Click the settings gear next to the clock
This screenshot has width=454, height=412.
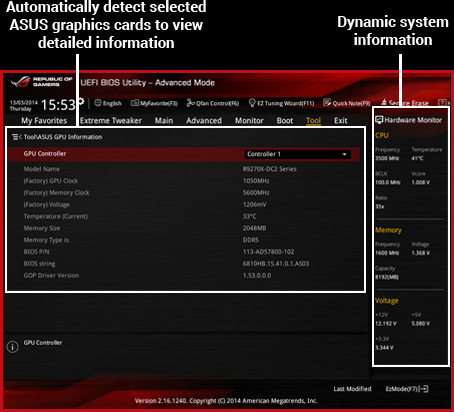coord(81,101)
